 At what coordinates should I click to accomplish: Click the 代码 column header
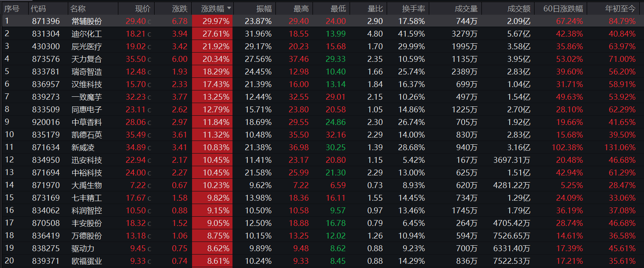[39, 9]
